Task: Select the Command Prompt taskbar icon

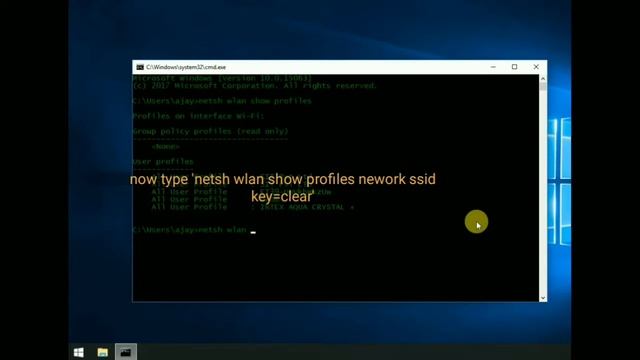Action: pyautogui.click(x=126, y=352)
